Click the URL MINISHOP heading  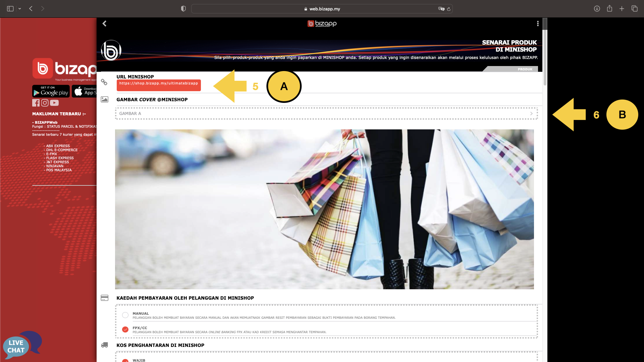pyautogui.click(x=135, y=77)
